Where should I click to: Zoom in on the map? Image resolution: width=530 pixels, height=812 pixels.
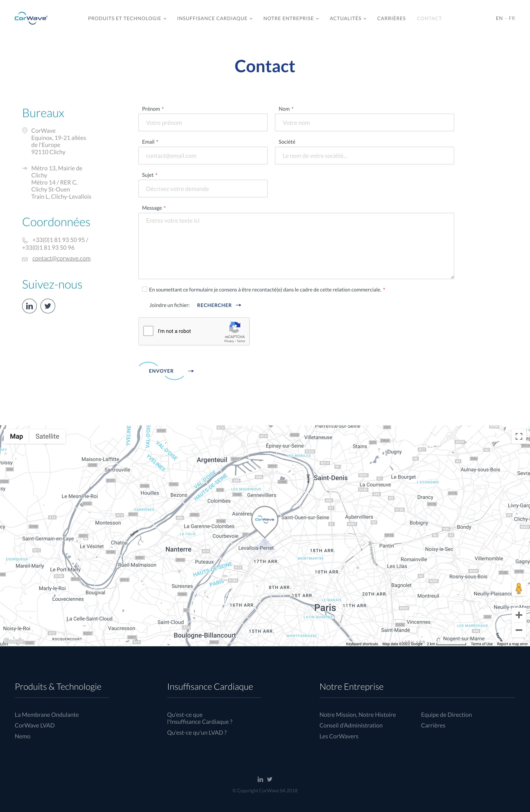click(519, 615)
